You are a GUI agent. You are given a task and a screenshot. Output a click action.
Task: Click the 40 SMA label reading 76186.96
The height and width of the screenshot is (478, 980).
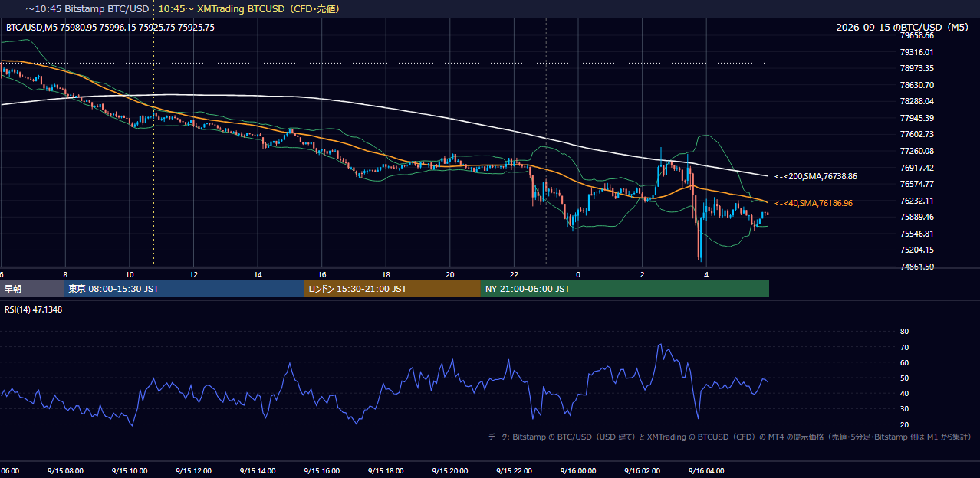click(x=813, y=203)
